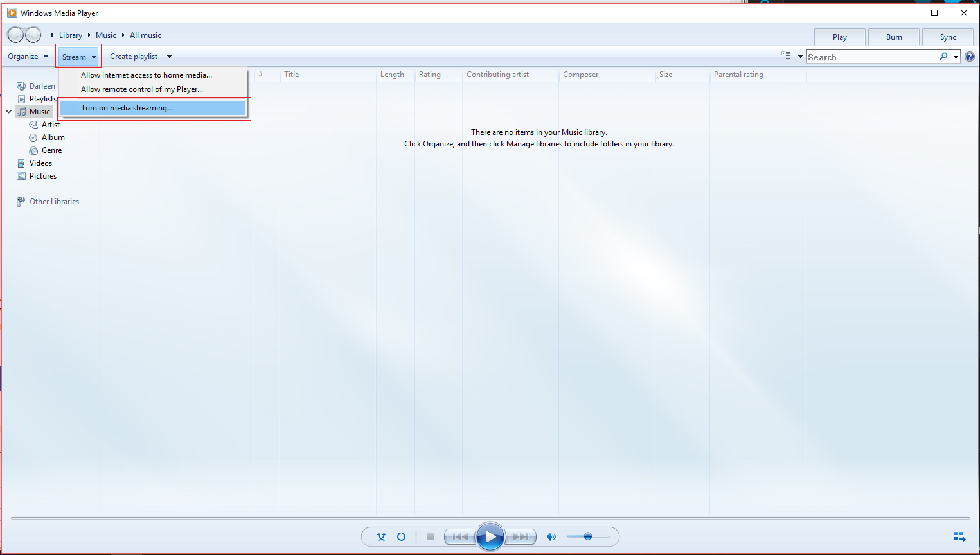Viewport: 980px width, 555px height.
Task: Navigate to the Library breadcrumb link
Action: coord(71,35)
